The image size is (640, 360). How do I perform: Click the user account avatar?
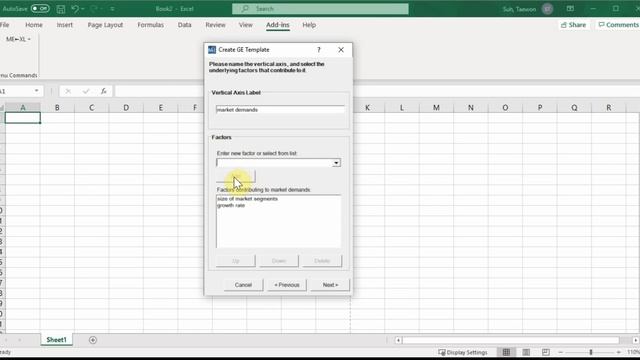tap(547, 9)
